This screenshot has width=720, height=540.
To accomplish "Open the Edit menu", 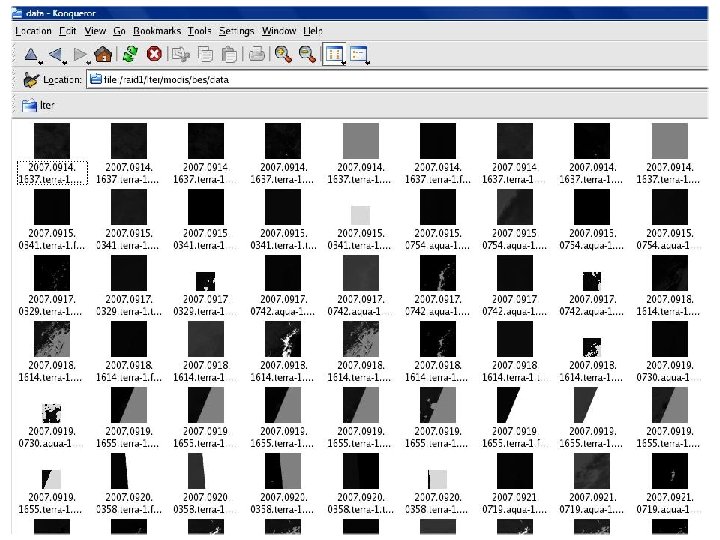I will (68, 31).
